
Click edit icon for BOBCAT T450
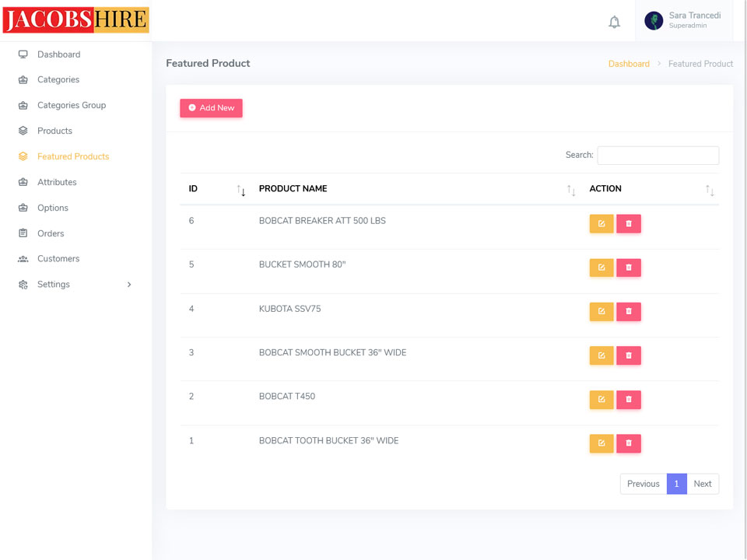coord(601,400)
